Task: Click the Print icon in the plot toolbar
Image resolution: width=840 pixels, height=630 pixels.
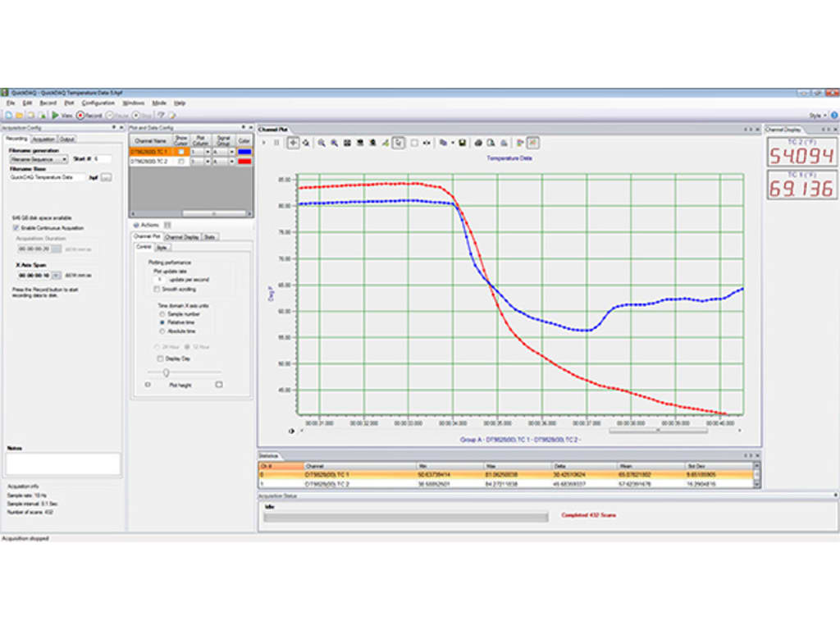Action: coord(478,142)
